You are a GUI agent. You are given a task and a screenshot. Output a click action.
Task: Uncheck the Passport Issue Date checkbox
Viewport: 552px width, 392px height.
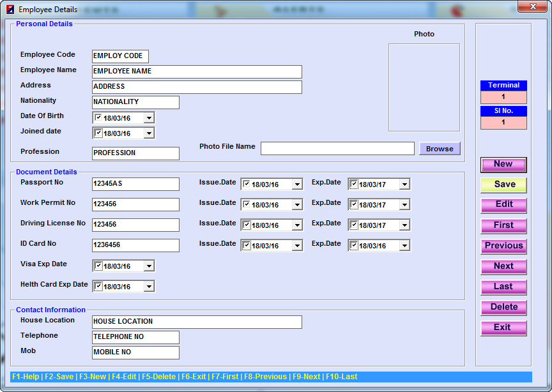246,185
